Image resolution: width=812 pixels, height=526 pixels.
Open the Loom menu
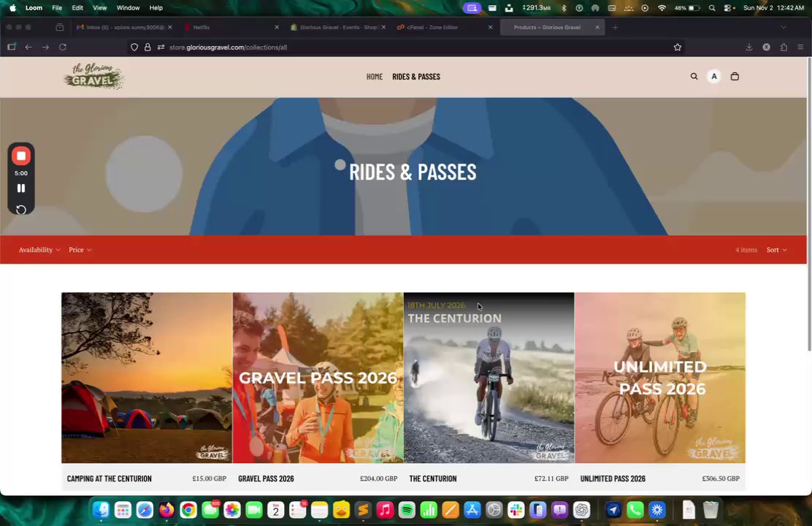point(34,8)
